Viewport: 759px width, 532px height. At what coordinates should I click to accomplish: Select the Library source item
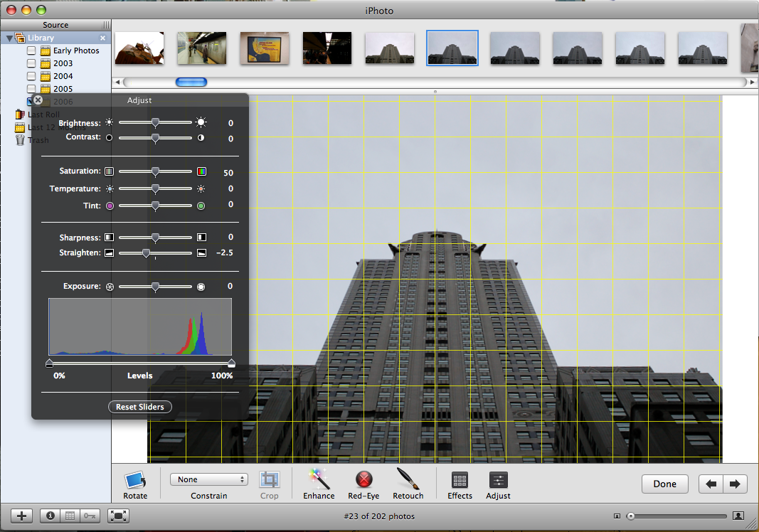(x=55, y=38)
